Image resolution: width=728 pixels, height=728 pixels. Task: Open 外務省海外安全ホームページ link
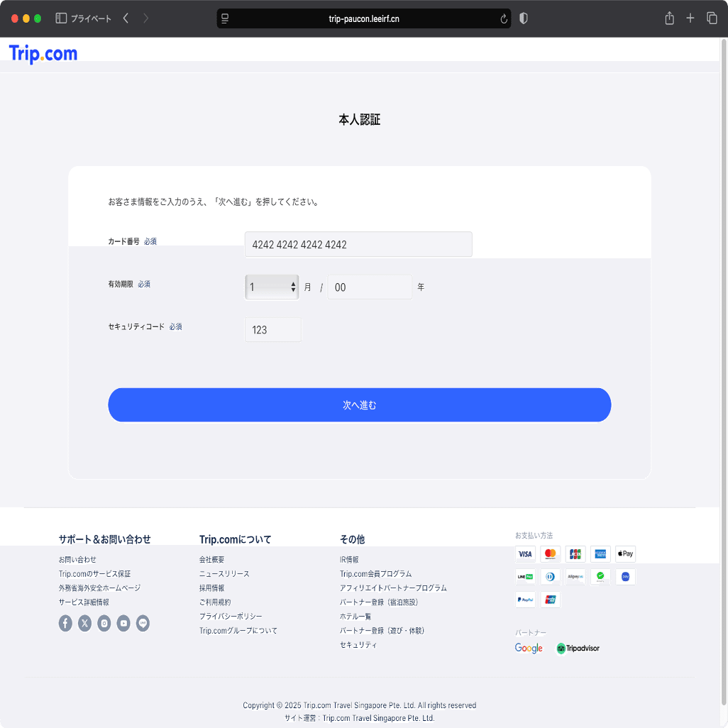point(99,588)
